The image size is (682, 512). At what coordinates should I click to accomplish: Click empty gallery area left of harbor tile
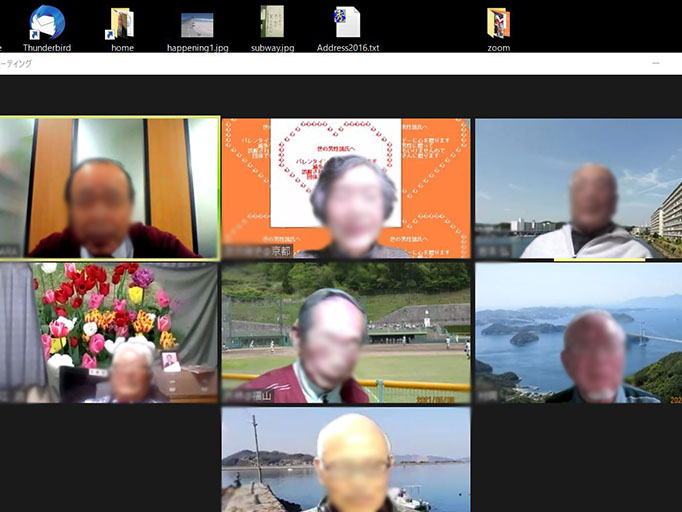[109, 460]
